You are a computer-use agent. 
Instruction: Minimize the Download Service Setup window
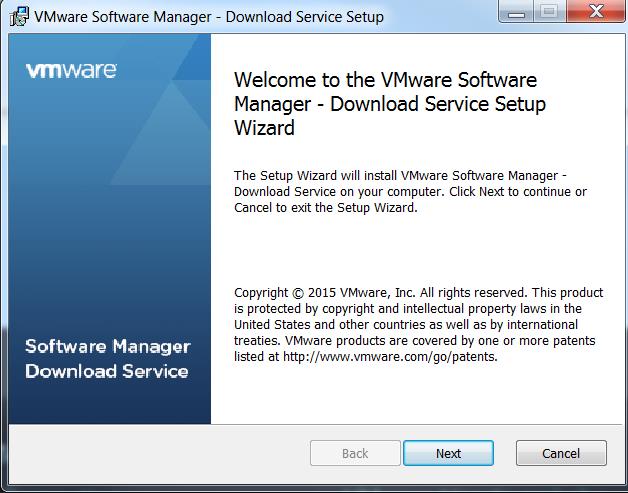point(516,12)
